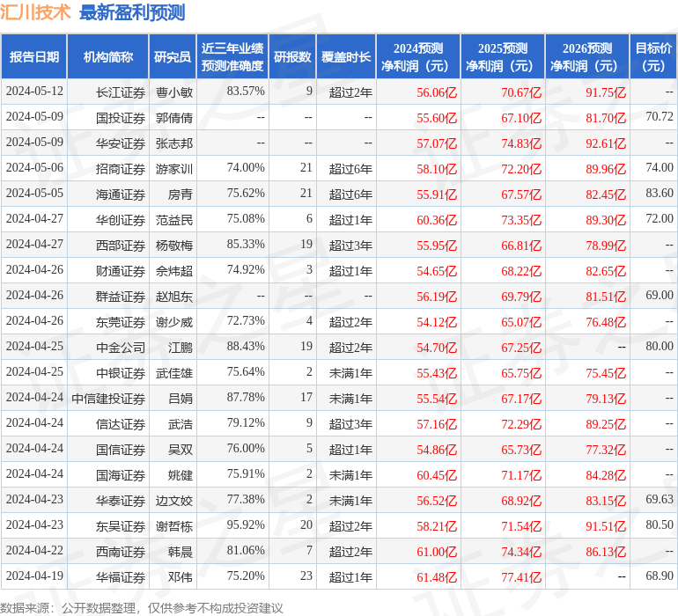The height and width of the screenshot is (616, 678).
Task: Click 57.16亿 profit forecast
Action: coord(437,424)
